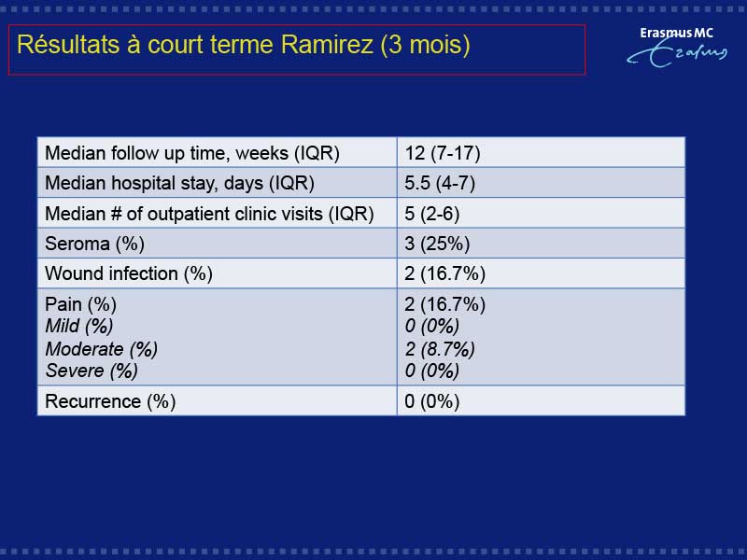Viewport: 747px width, 560px height.
Task: Click the italic Mild (%) text
Action: (x=79, y=326)
